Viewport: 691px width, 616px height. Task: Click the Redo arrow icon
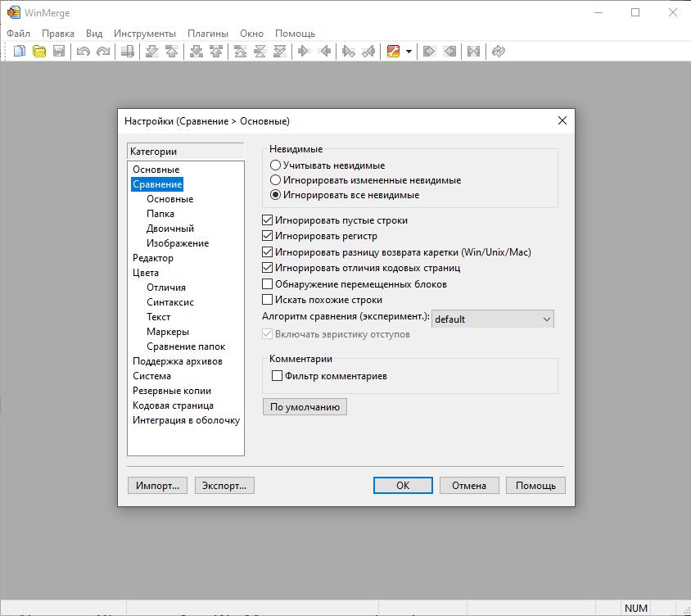click(x=102, y=52)
